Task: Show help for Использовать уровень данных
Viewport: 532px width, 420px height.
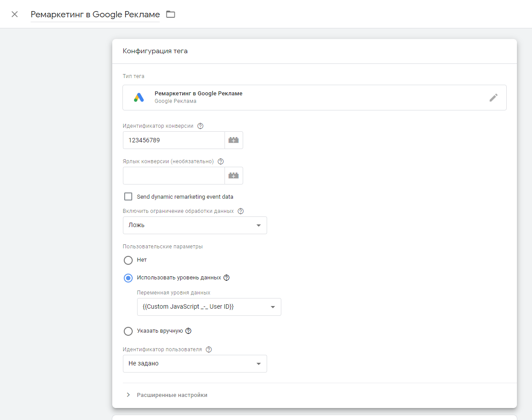Action: point(227,278)
